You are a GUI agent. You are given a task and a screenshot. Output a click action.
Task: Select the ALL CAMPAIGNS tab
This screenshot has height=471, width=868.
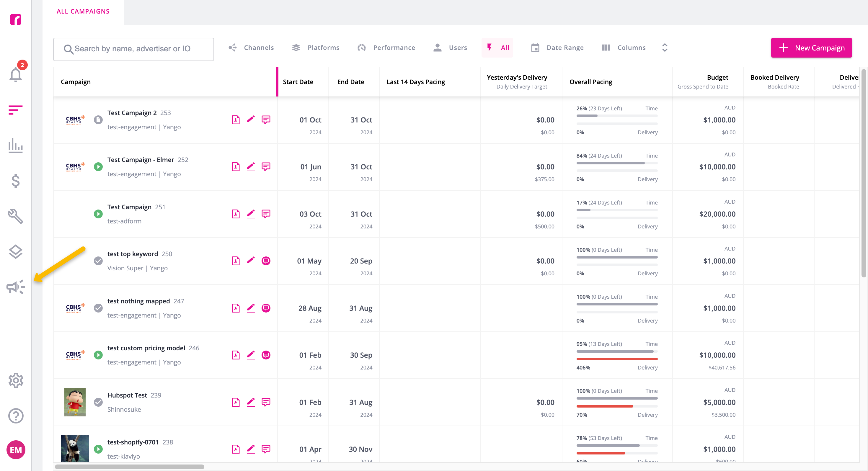(83, 12)
